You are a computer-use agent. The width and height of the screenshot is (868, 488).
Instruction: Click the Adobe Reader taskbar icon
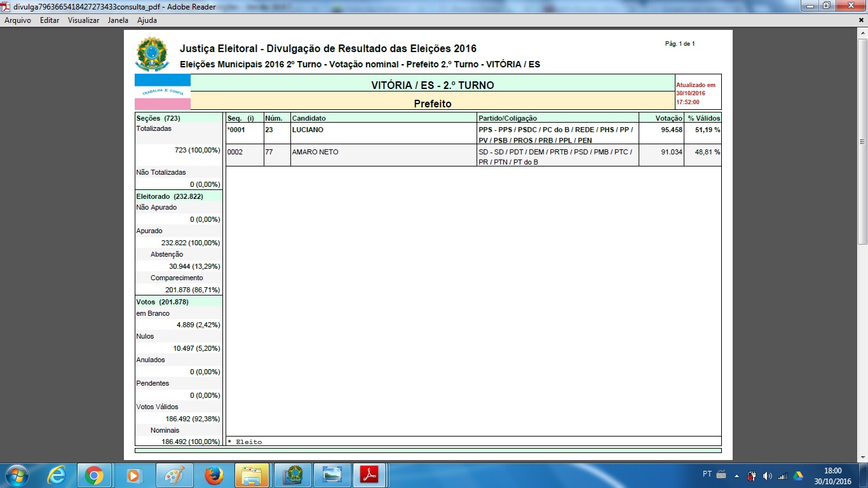coord(370,475)
